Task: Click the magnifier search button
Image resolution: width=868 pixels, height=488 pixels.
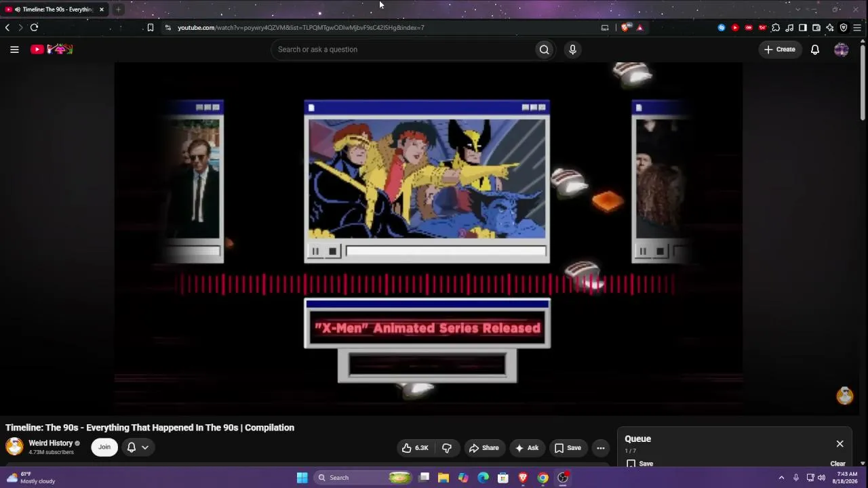Action: tap(544, 49)
